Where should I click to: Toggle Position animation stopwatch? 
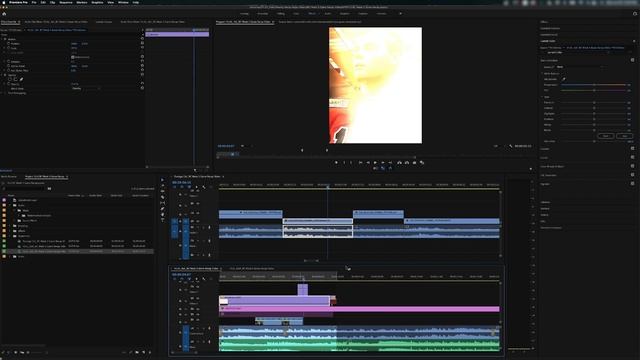9,43
